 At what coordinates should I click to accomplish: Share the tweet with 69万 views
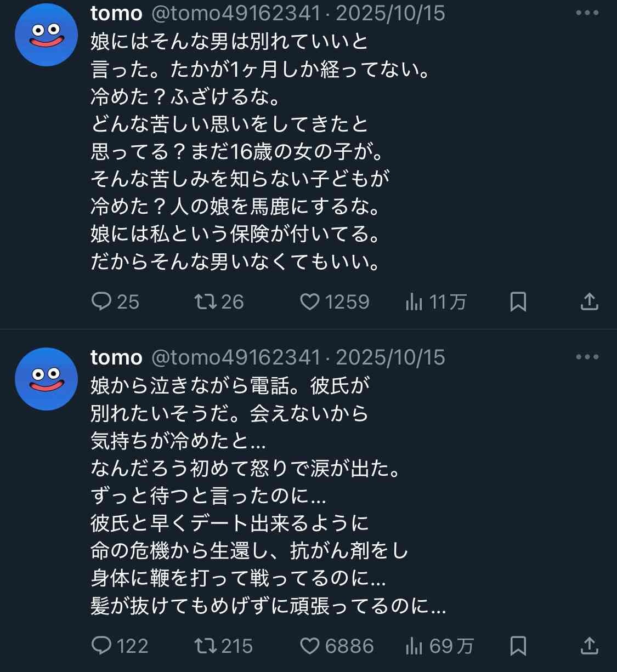[x=589, y=646]
